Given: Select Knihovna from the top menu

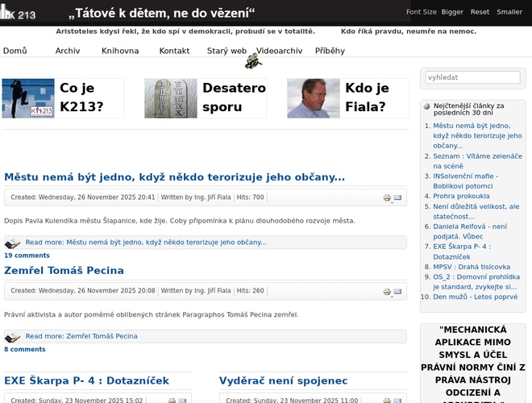Looking at the screenshot, I should 120,51.
